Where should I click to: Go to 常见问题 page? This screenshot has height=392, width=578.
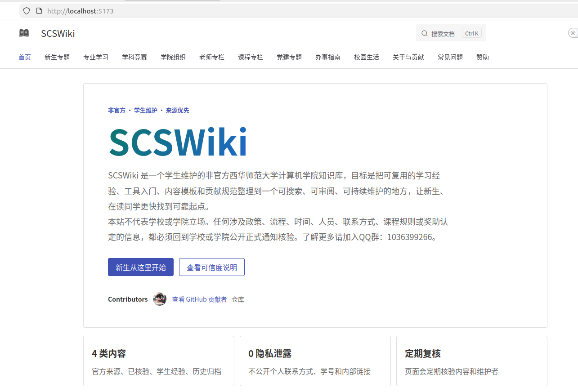click(x=450, y=57)
